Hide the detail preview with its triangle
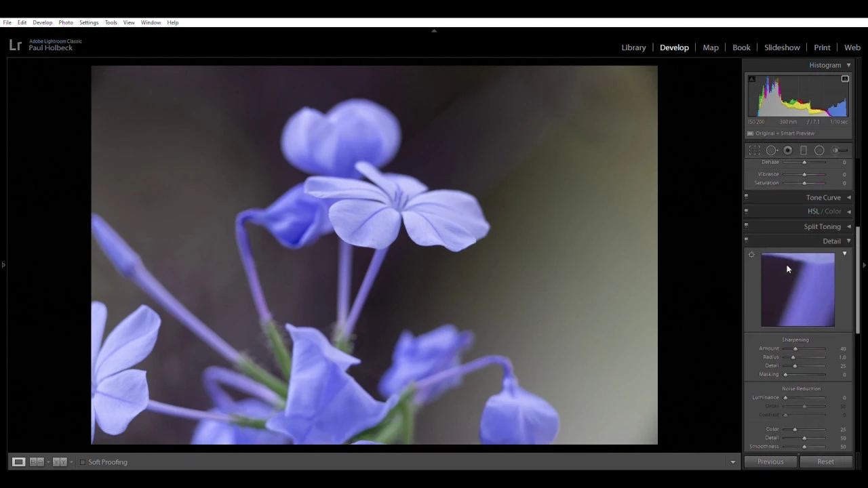 (844, 254)
